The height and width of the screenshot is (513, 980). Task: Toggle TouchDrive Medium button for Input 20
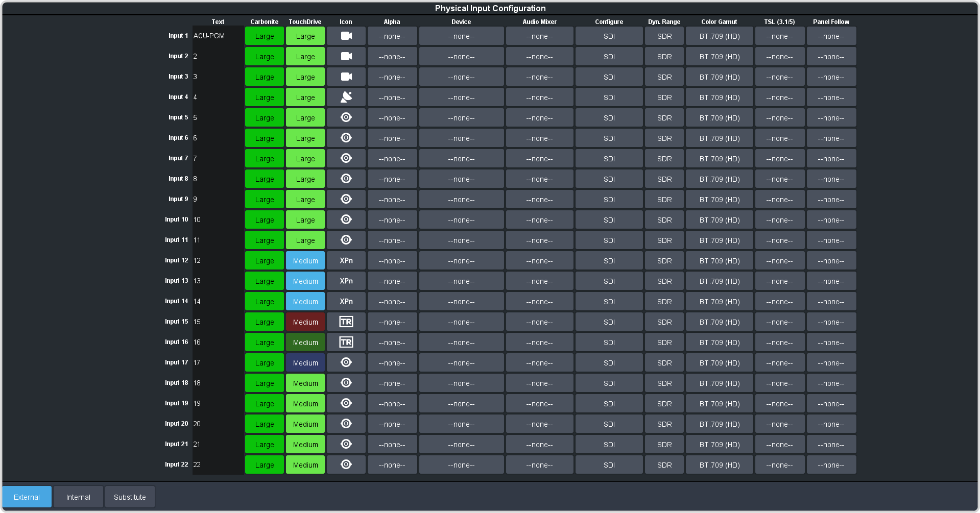pyautogui.click(x=305, y=424)
